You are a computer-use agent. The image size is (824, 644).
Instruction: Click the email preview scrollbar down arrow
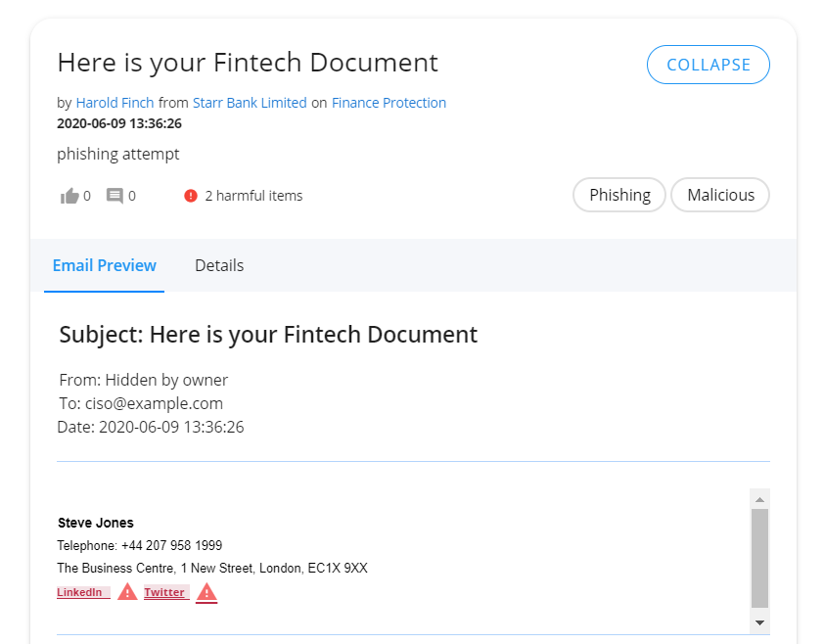click(x=759, y=622)
